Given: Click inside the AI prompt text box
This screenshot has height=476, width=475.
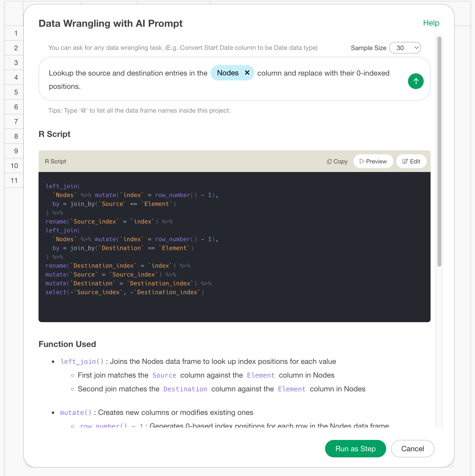Looking at the screenshot, I should click(x=222, y=86).
